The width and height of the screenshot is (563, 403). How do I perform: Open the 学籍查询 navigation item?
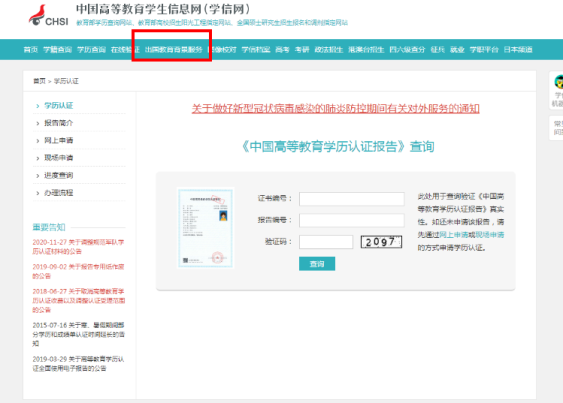[x=57, y=50]
